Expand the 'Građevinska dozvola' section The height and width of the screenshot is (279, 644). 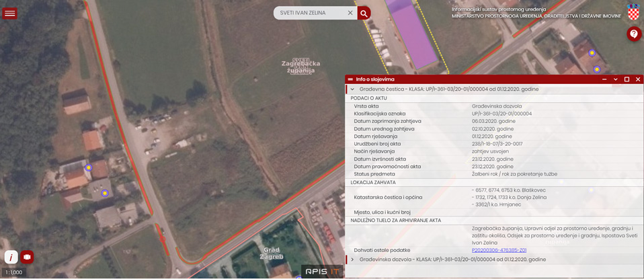[352, 260]
